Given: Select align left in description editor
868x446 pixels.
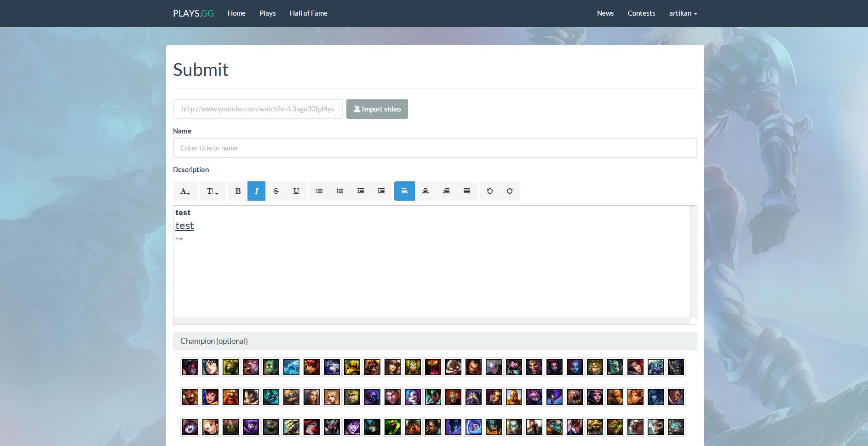Looking at the screenshot, I should 404,191.
